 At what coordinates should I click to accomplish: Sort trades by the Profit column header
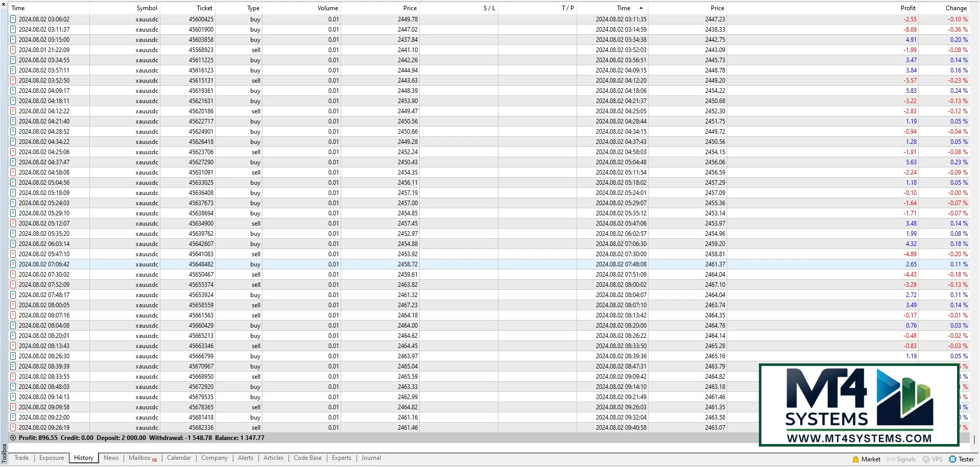[x=907, y=8]
